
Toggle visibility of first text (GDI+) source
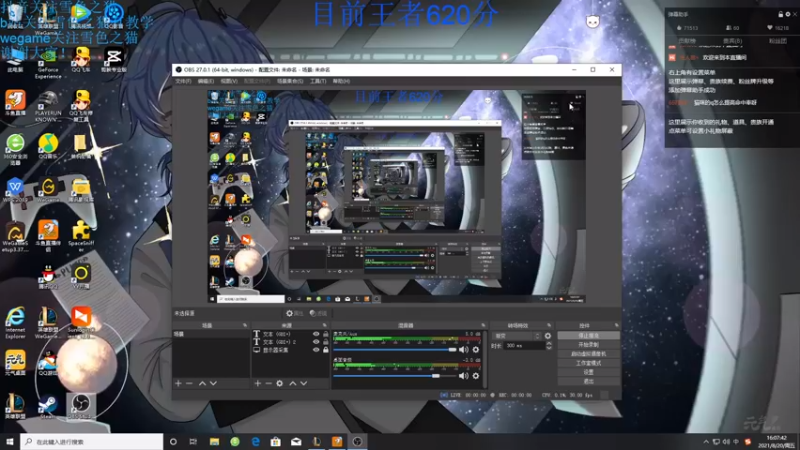[x=316, y=334]
